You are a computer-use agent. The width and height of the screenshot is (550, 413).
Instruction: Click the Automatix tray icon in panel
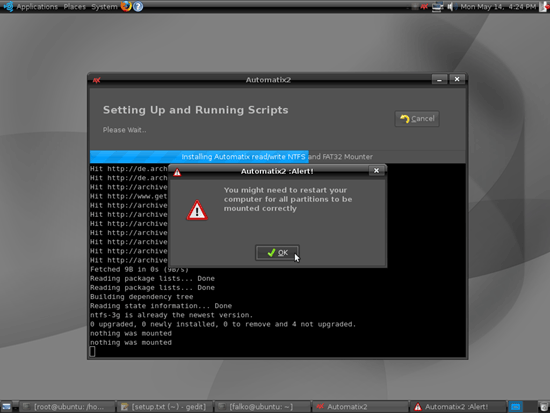click(424, 7)
